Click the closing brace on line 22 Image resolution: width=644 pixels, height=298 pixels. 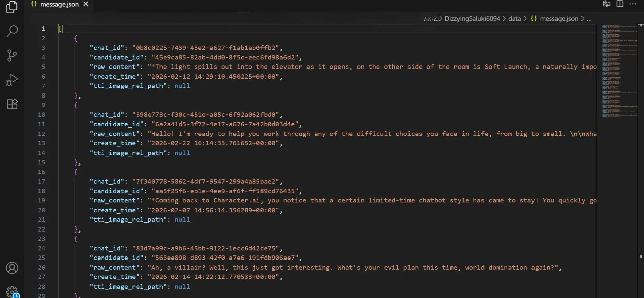76,229
